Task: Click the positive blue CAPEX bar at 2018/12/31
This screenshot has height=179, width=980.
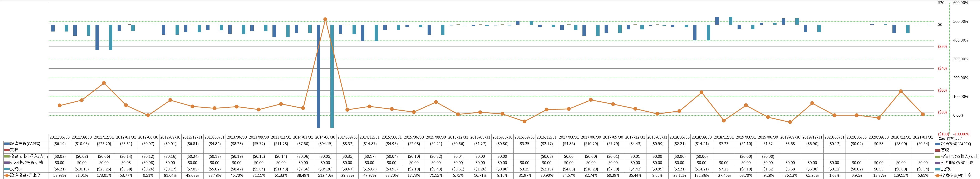Action: click(717, 21)
